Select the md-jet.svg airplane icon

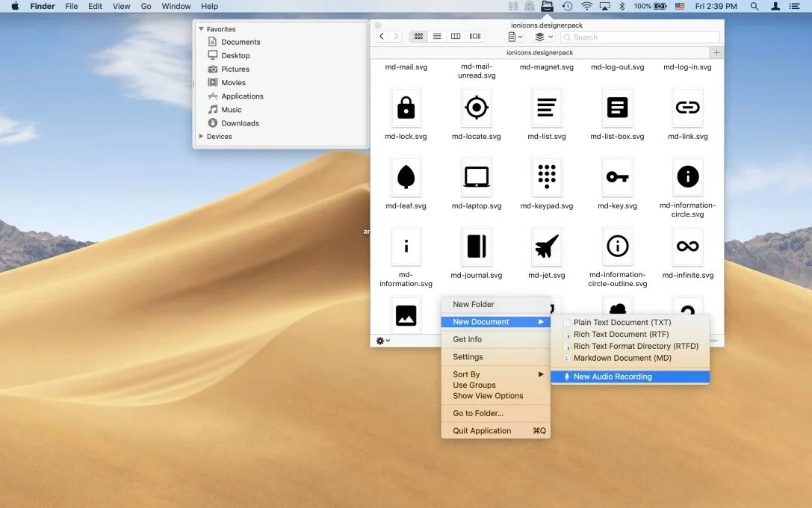tap(547, 247)
